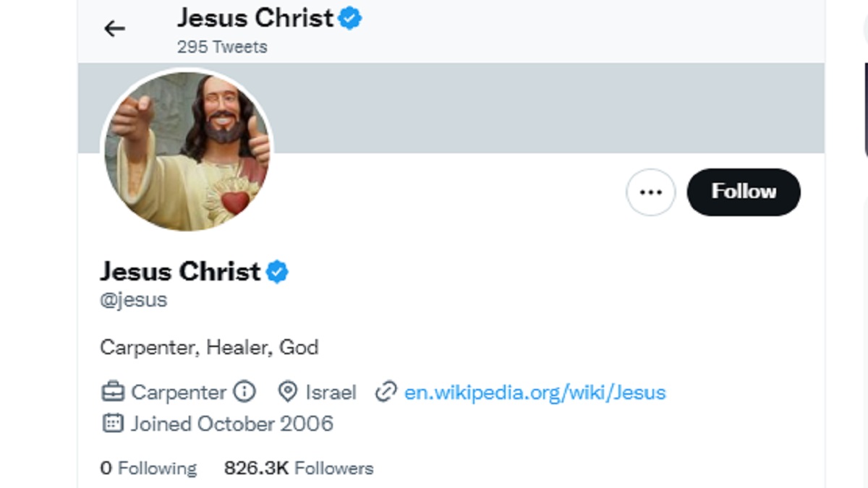View the 826.3K Followers list
868x488 pixels.
[299, 468]
